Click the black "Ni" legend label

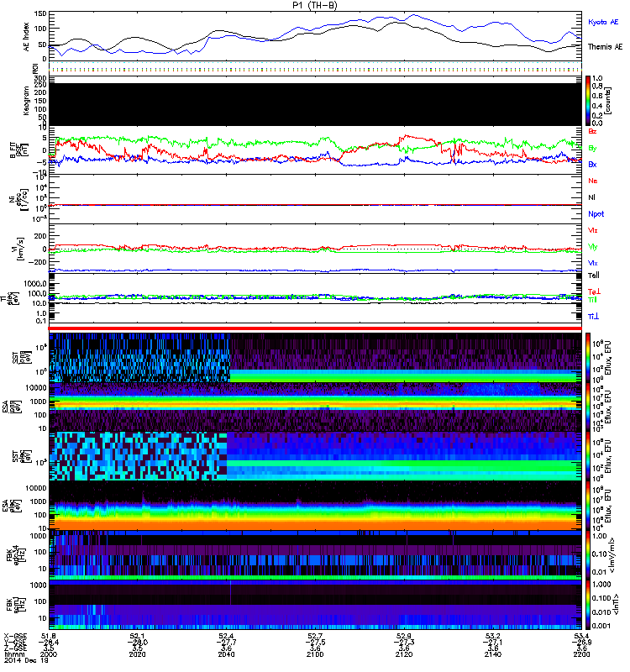(591, 197)
